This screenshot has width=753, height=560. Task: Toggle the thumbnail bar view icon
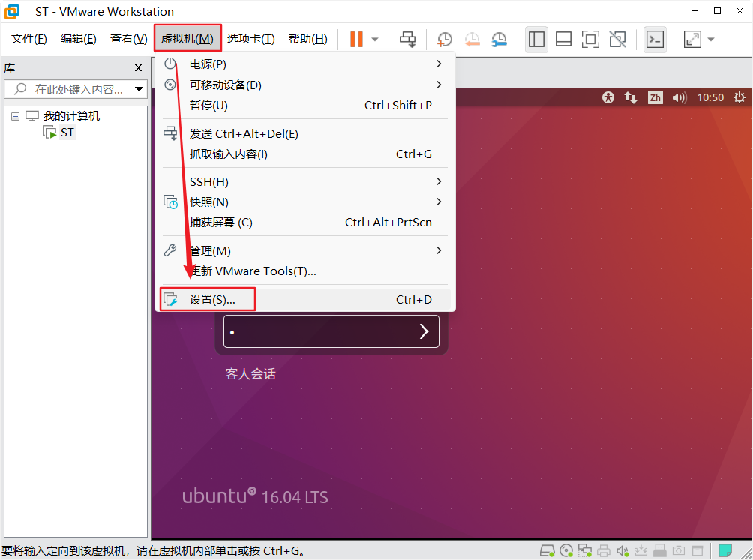pyautogui.click(x=563, y=39)
